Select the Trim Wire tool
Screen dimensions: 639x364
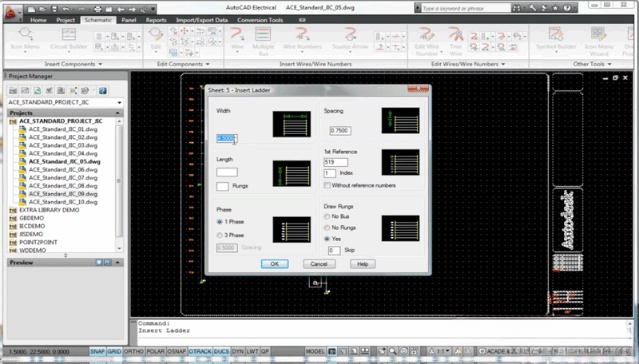455,41
